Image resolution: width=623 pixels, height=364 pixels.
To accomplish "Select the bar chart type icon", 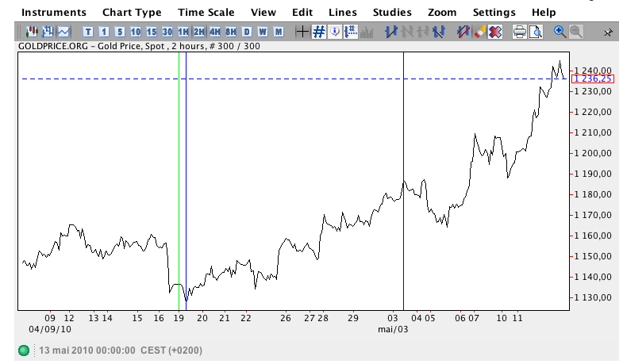I will click(x=48, y=32).
